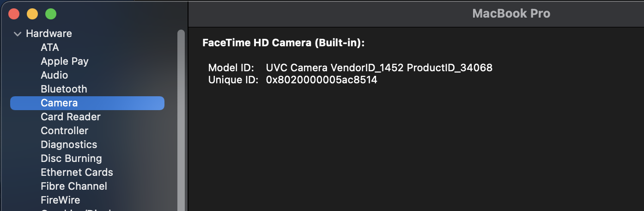The image size is (644, 211).
Task: Click the FaceTime HD Camera heading
Action: click(x=284, y=43)
